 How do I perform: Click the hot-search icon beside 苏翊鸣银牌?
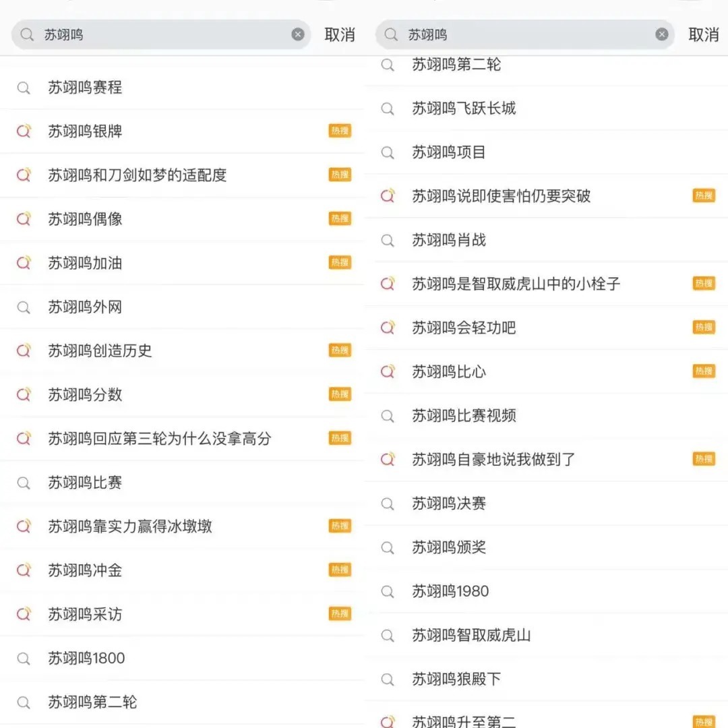(24, 131)
